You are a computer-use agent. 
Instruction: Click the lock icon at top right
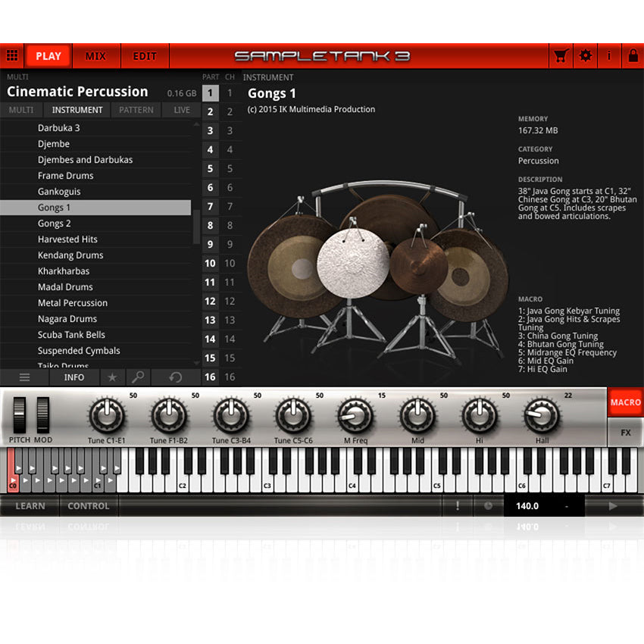(633, 55)
